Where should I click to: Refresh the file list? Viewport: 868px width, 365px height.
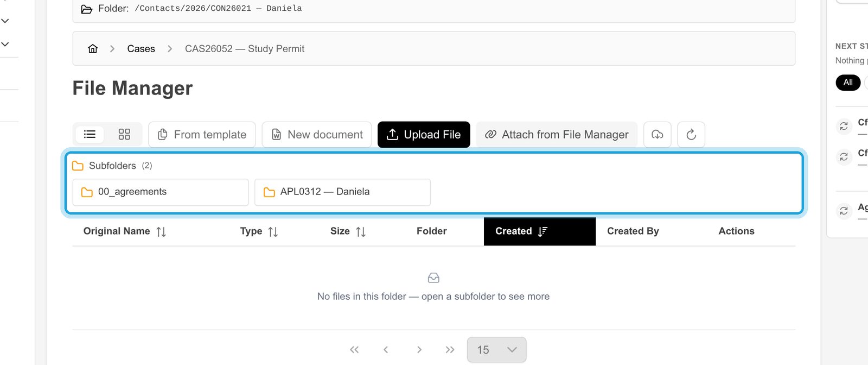coord(691,135)
